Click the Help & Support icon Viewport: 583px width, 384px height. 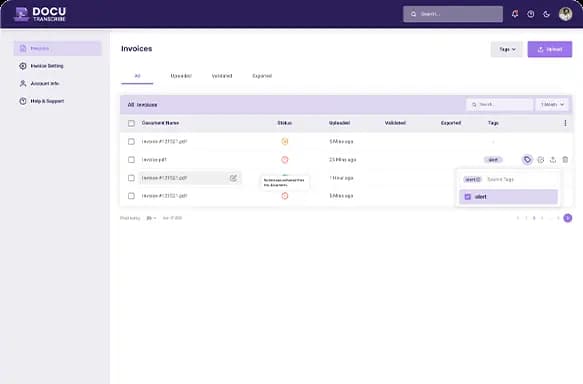click(23, 101)
